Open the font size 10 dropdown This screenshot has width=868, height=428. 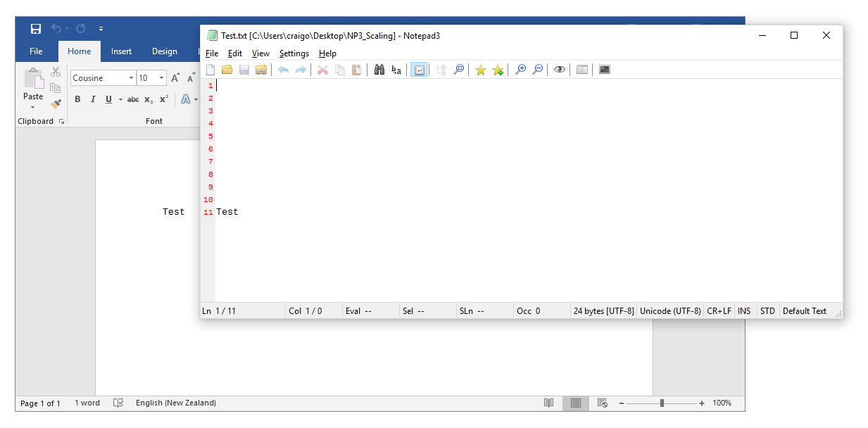pos(162,78)
